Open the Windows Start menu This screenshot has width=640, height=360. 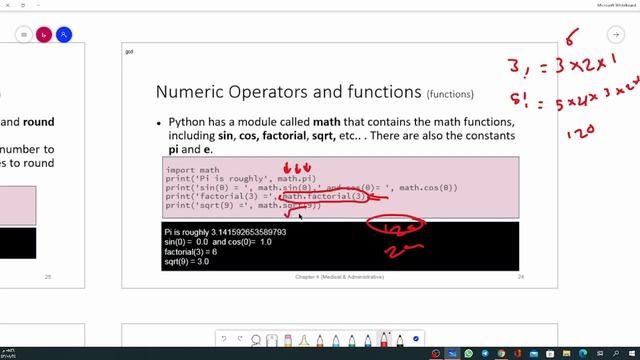632,353
